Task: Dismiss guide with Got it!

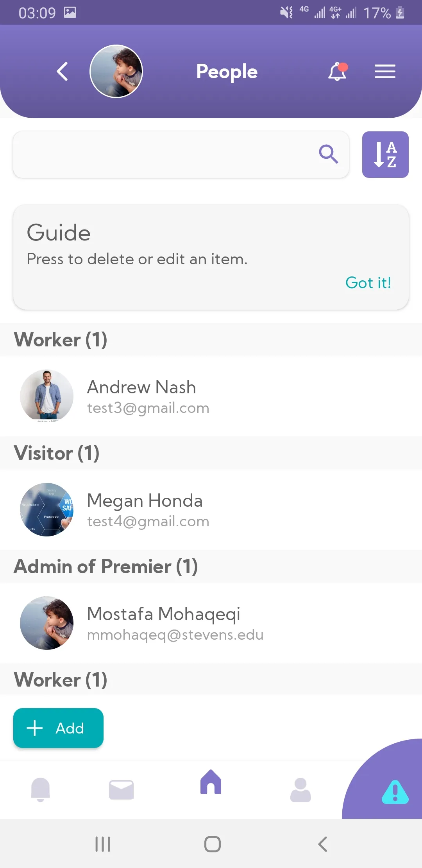Action: (368, 283)
